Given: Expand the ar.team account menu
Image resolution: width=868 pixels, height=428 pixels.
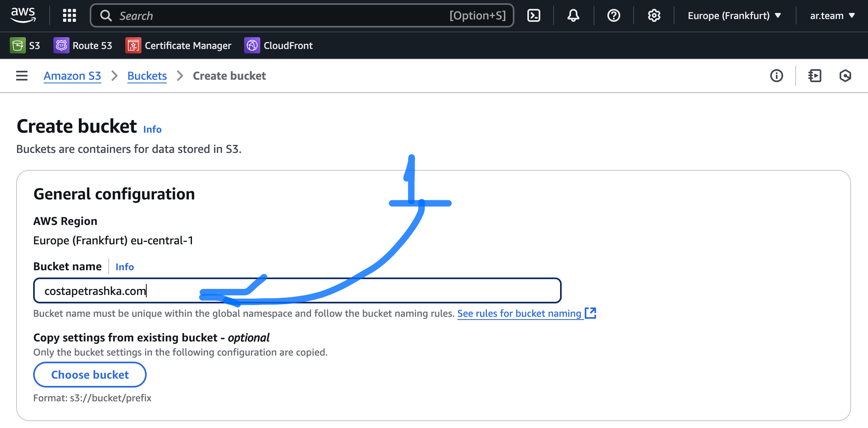Looking at the screenshot, I should pos(832,15).
